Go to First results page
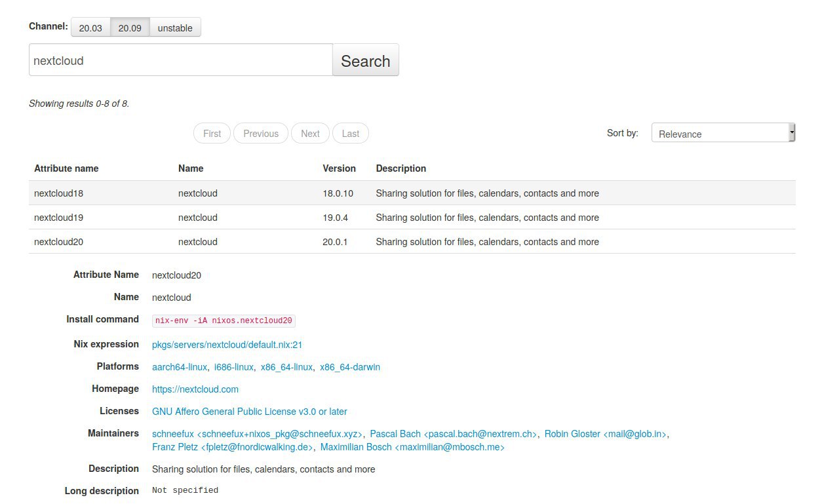 (212, 133)
